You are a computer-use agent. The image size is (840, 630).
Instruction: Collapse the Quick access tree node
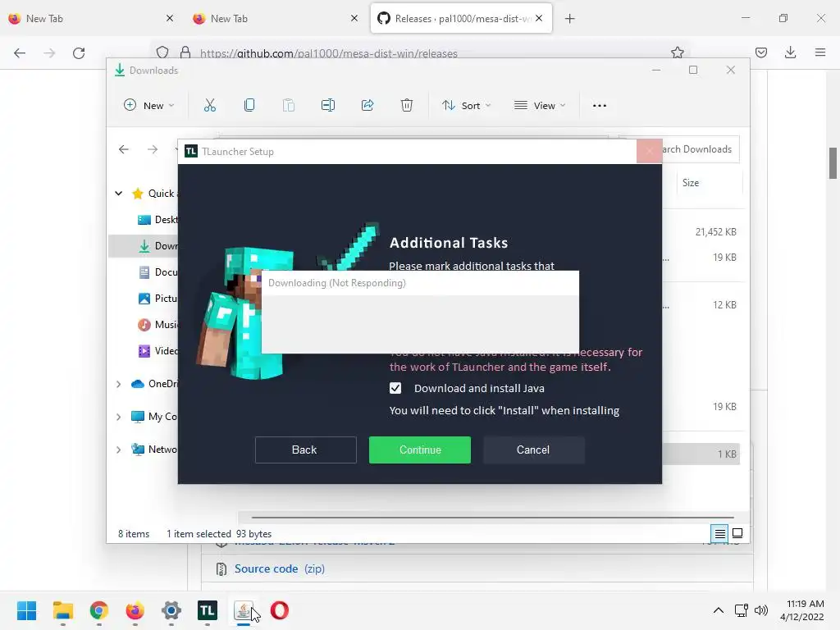(x=119, y=194)
